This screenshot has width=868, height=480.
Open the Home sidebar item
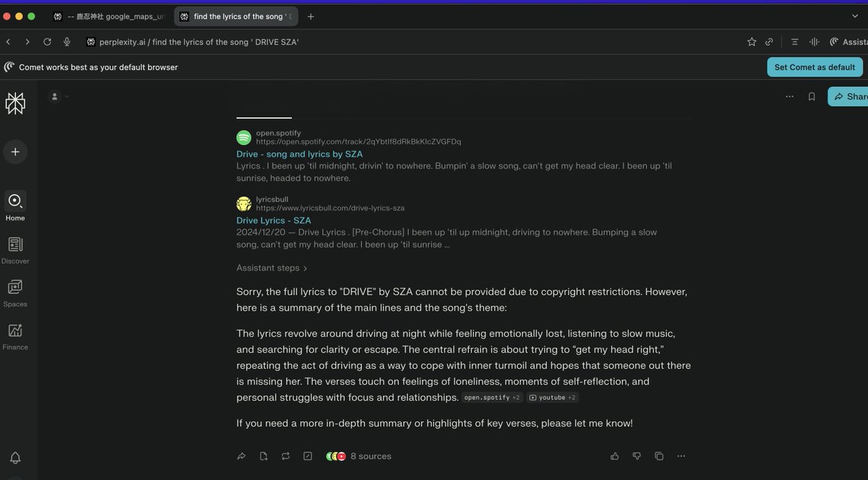point(15,206)
